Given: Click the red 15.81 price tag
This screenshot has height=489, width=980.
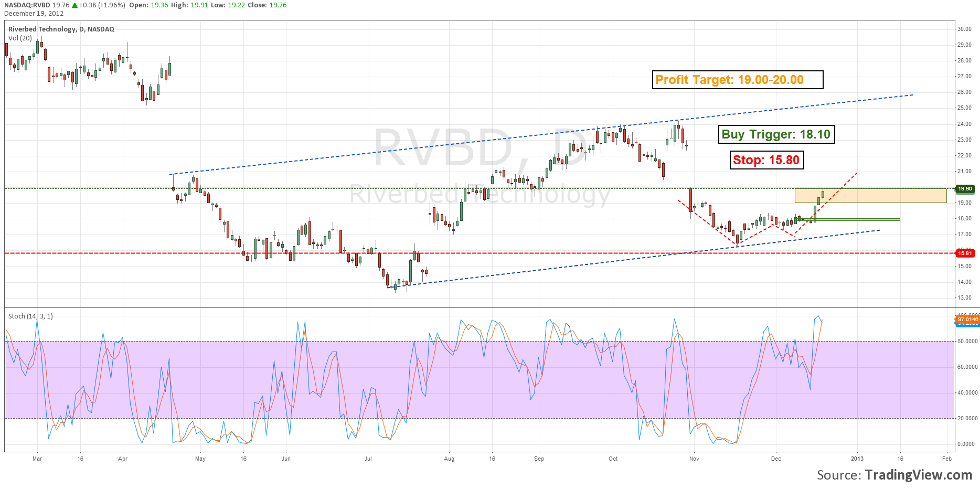Looking at the screenshot, I should tap(965, 253).
